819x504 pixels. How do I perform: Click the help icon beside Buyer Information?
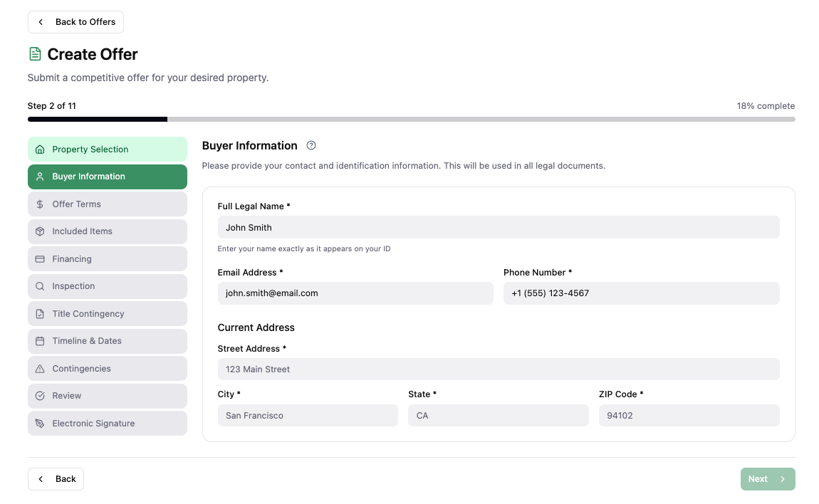pos(311,145)
